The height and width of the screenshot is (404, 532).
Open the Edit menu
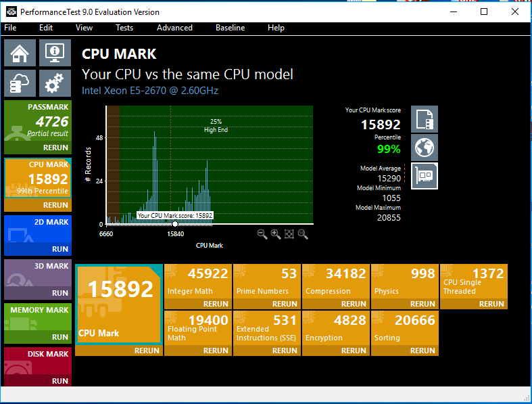coord(46,28)
